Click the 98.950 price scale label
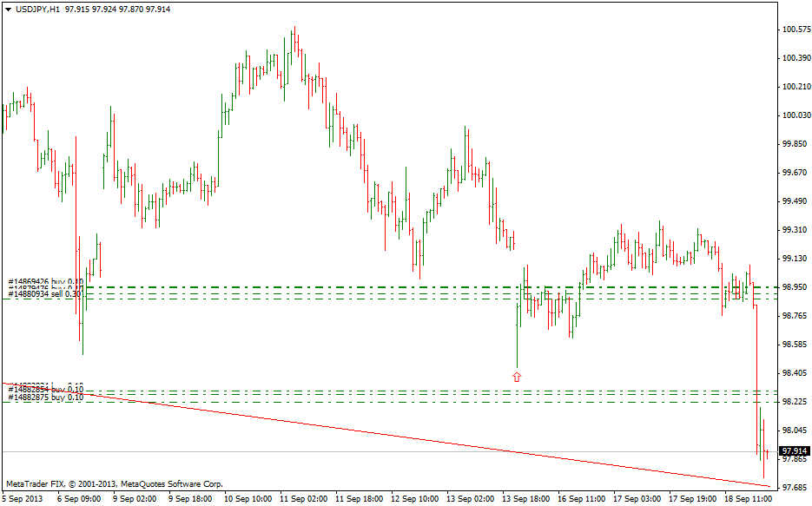The image size is (812, 506). coord(795,287)
